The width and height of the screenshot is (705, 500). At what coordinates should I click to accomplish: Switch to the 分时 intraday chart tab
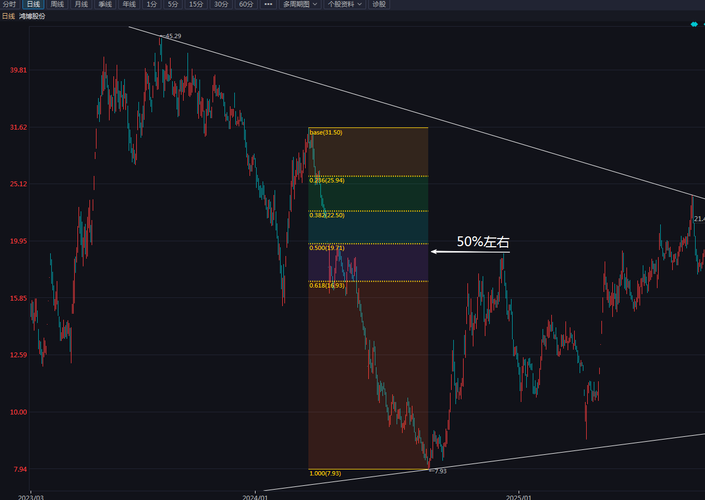tap(9, 4)
